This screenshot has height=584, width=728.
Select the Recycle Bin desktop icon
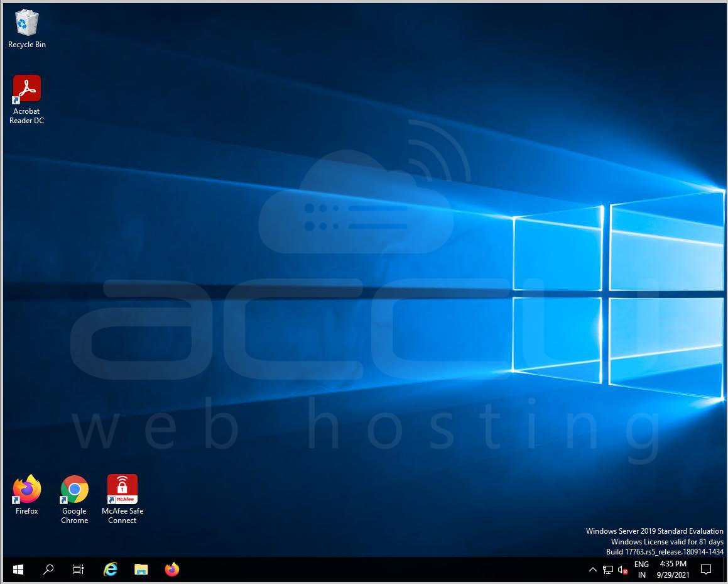click(27, 30)
